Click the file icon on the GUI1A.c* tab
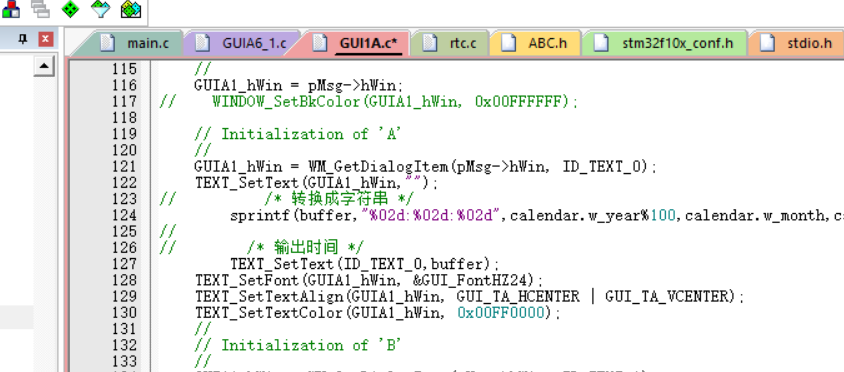Screen dimensions: 844x372 click(x=320, y=43)
